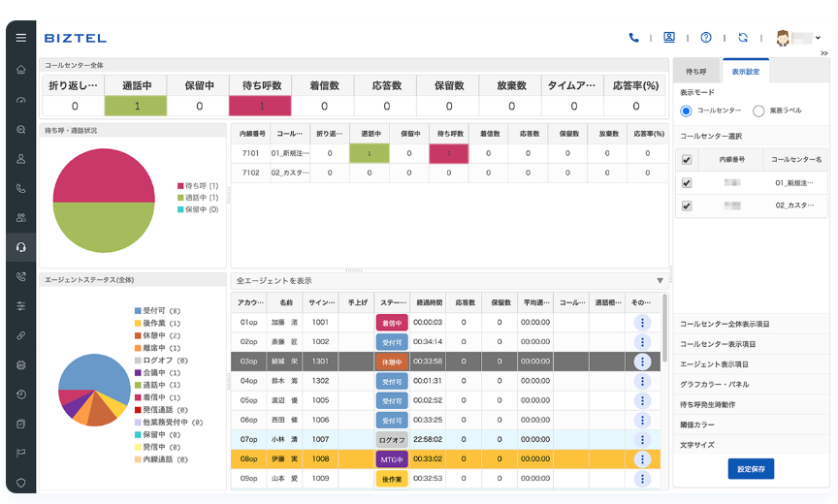Open the hamburger menu in the sidebar
This screenshot has width=838, height=504.
click(21, 38)
